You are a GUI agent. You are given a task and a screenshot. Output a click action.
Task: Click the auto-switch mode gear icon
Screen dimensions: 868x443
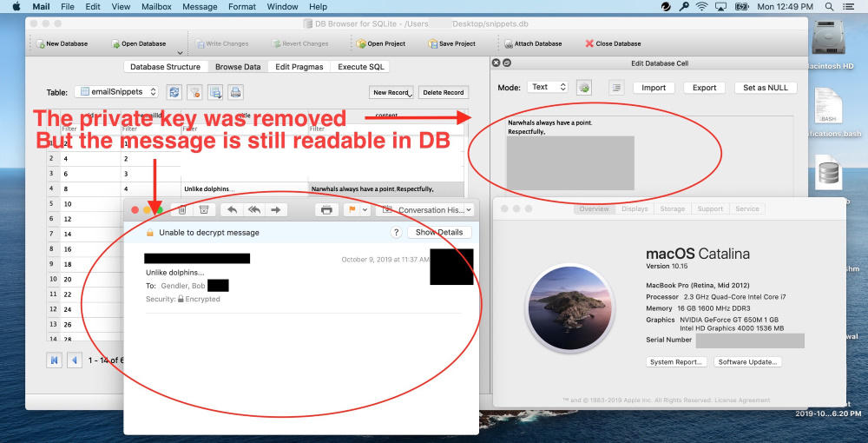tap(584, 88)
